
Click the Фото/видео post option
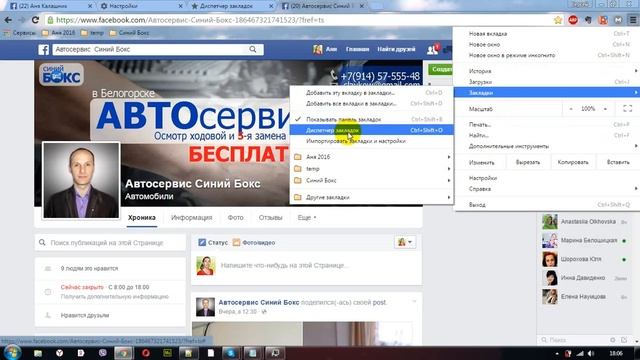tap(253, 242)
